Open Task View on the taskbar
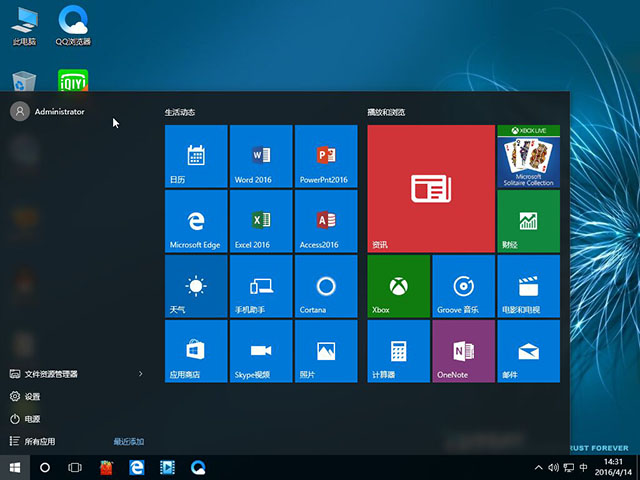 tap(74, 467)
